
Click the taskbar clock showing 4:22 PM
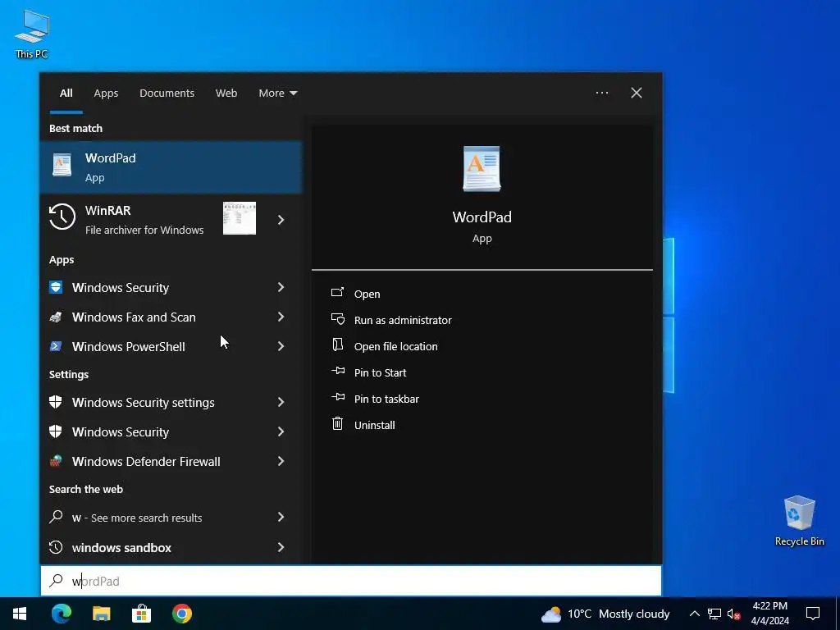coord(769,614)
